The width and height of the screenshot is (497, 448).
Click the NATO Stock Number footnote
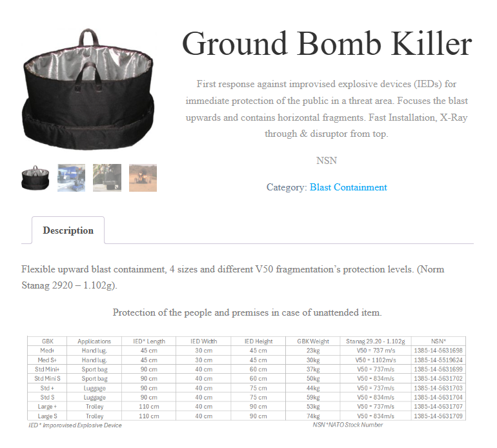[347, 425]
